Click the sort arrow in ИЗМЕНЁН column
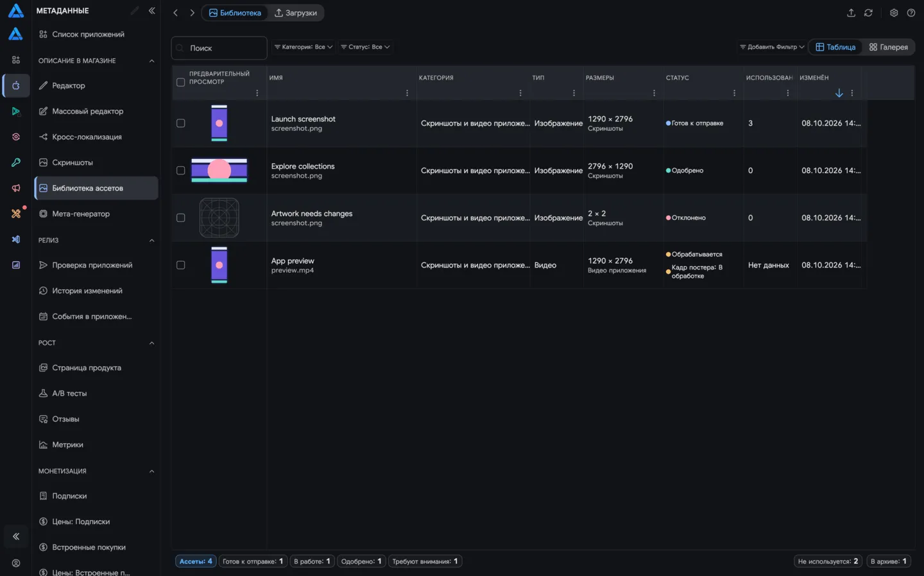The height and width of the screenshot is (576, 924). (x=839, y=93)
